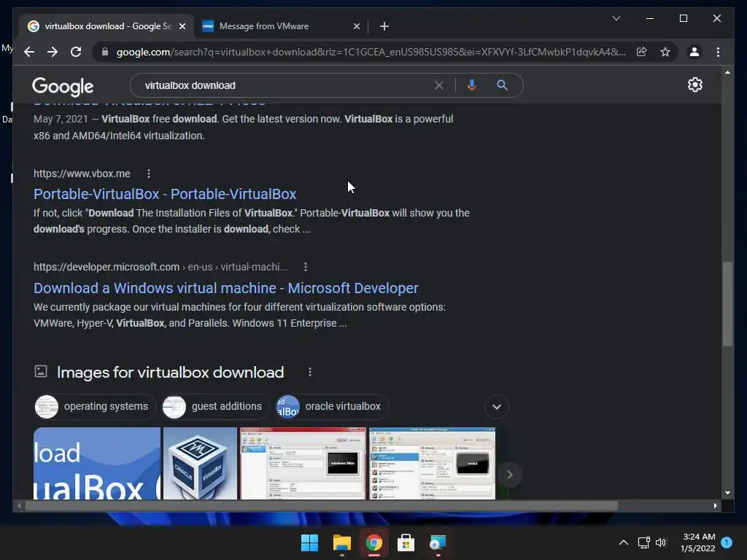Image resolution: width=747 pixels, height=560 pixels.
Task: Open a new browser tab
Action: tap(384, 27)
